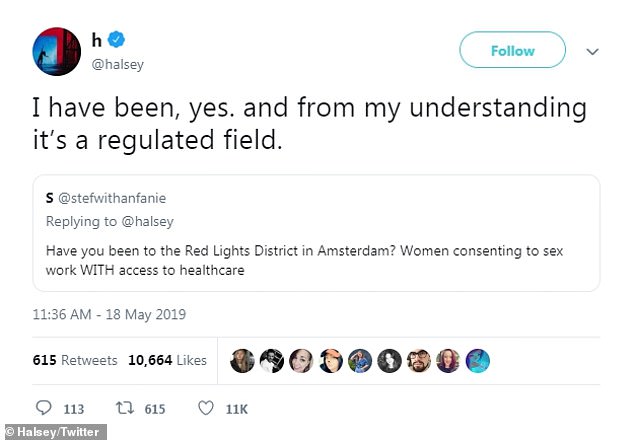This screenshot has width=634, height=440.
Task: Click the blue verified badge
Action: click(118, 40)
